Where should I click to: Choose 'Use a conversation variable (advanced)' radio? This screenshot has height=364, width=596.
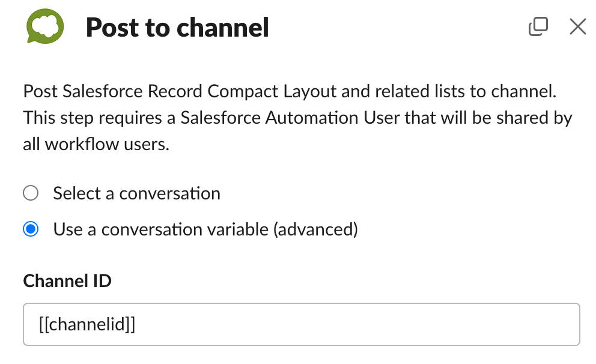click(x=31, y=229)
